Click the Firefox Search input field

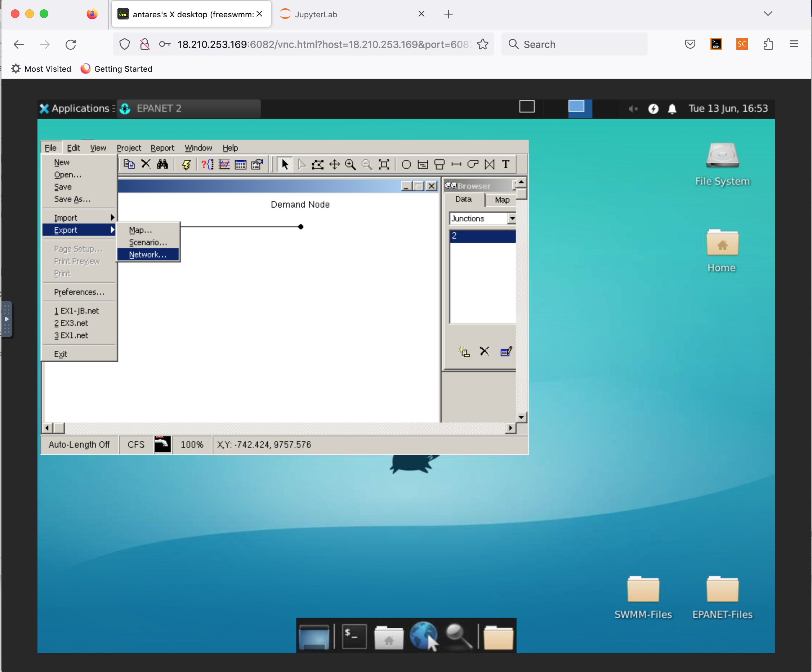coord(575,44)
